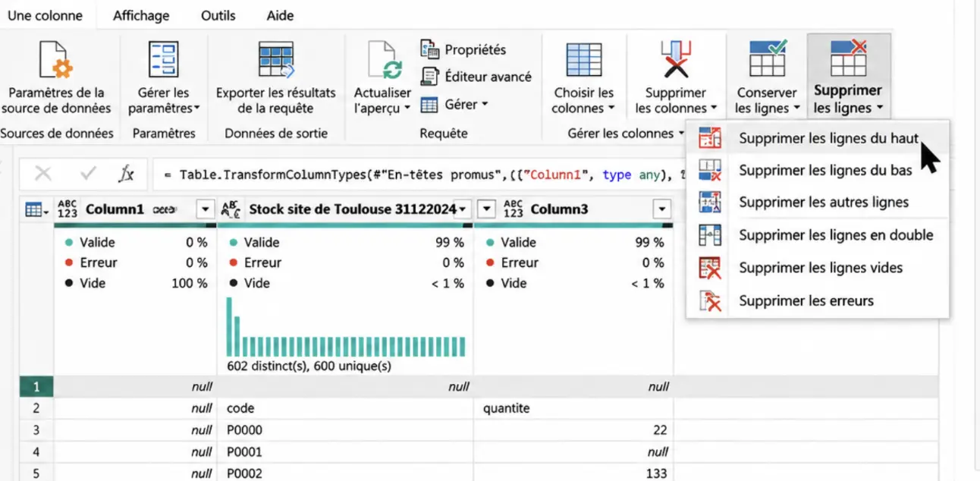This screenshot has height=481, width=980.
Task: Open the Outils tab
Action: pos(218,15)
